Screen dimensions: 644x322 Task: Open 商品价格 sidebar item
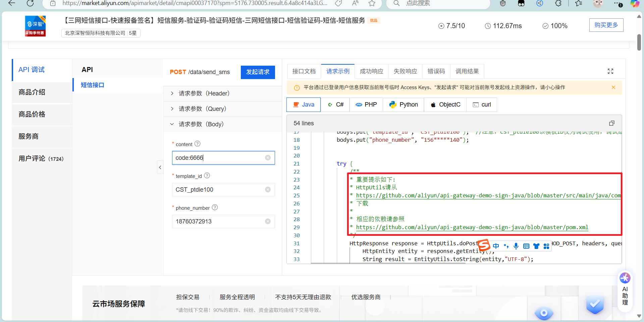[x=42, y=114]
